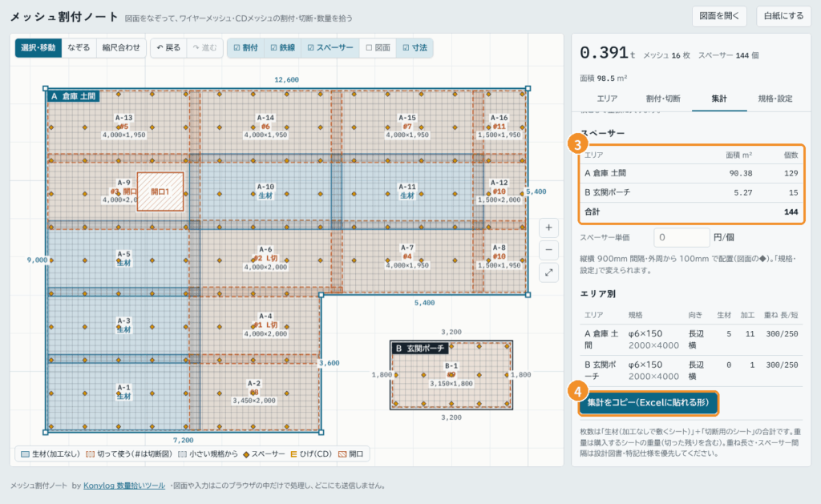This screenshot has width=821, height=504.
Task: Enable the 図面 layer checkbox
Action: pyautogui.click(x=378, y=47)
